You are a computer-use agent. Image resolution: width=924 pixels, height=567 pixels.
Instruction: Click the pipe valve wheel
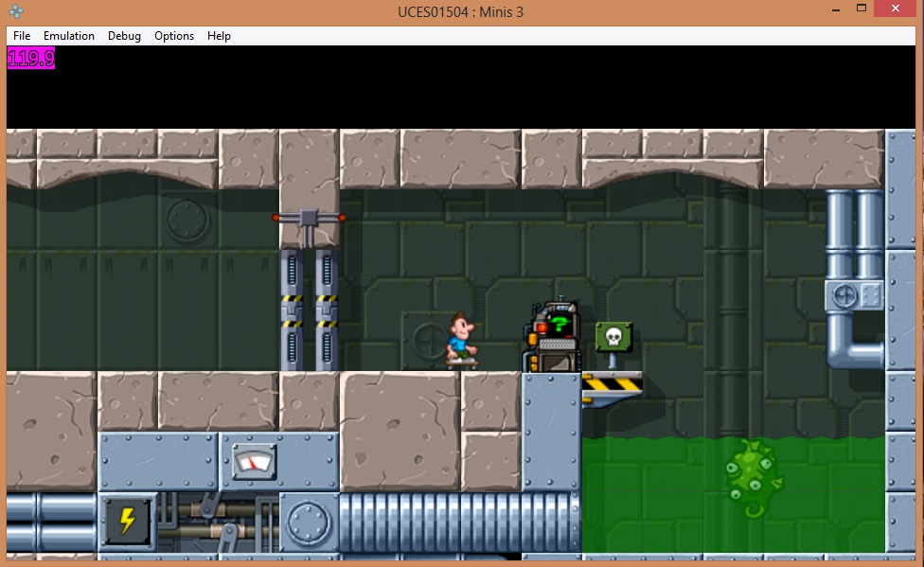coord(844,296)
